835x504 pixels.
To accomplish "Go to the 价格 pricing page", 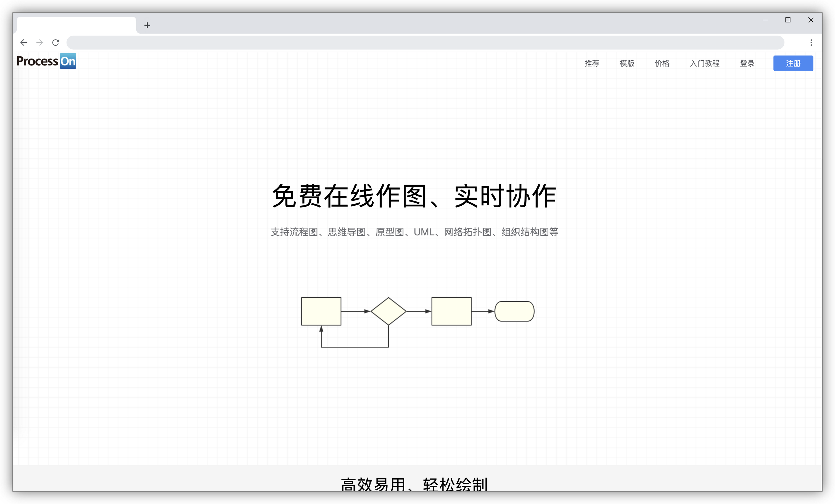I will [x=662, y=63].
